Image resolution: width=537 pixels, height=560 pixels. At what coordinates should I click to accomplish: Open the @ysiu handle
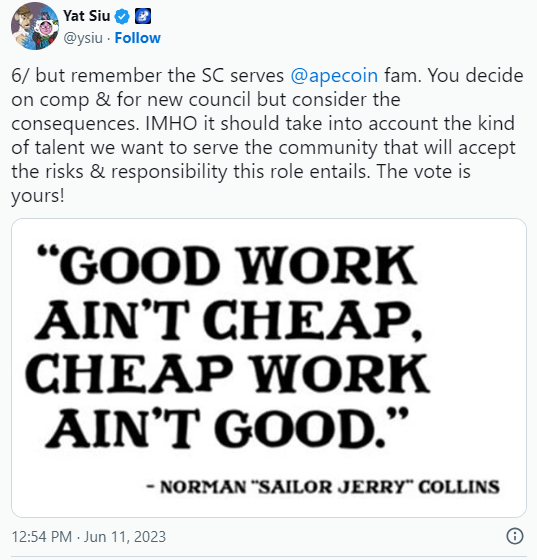(83, 38)
